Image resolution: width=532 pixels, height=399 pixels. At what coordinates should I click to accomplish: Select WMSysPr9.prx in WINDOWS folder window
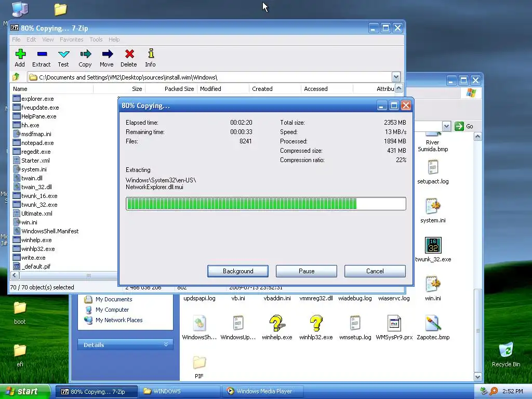pyautogui.click(x=394, y=328)
